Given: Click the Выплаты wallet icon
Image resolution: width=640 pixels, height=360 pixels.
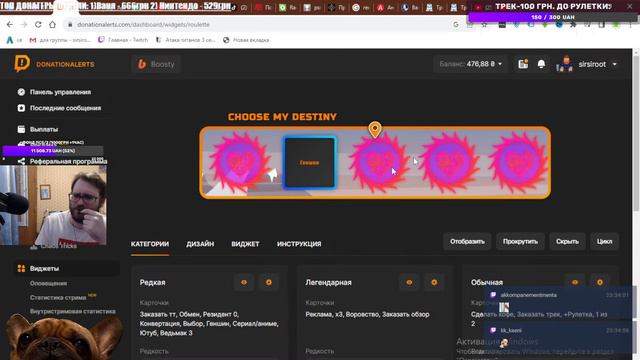Looking at the screenshot, I should 21,129.
